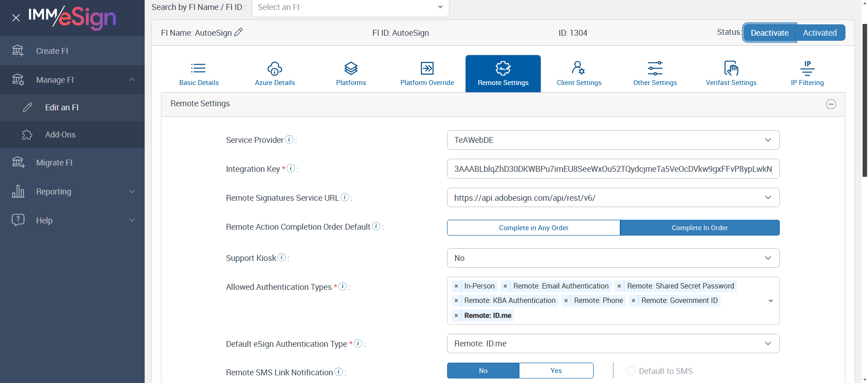Expand the Help menu chevron
This screenshot has width=868, height=383.
132,220
